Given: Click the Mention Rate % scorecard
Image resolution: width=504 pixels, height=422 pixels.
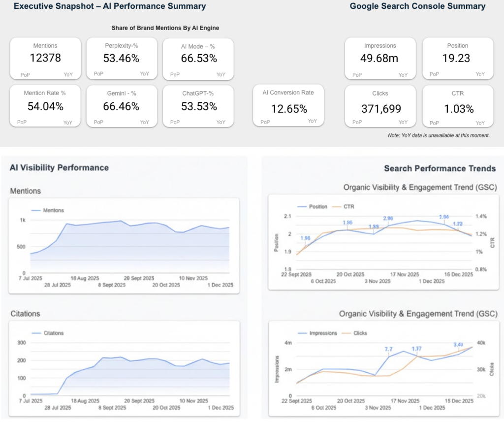Looking at the screenshot, I should tap(45, 106).
